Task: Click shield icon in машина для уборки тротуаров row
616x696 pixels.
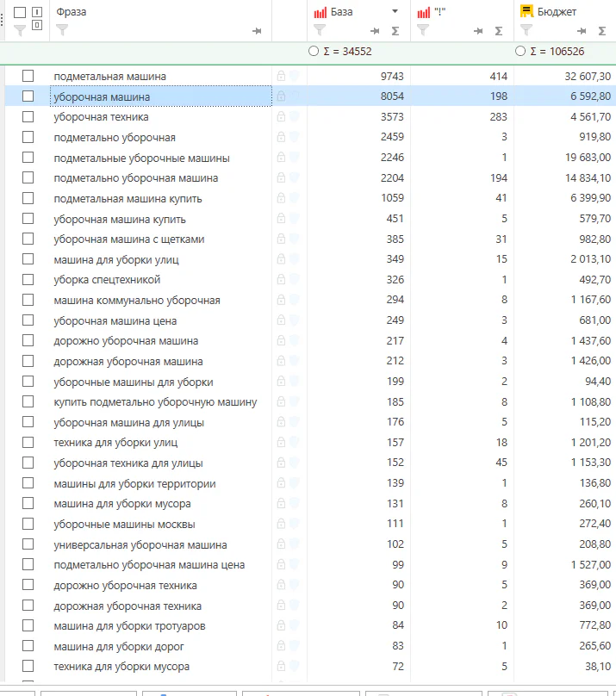Action: click(295, 625)
